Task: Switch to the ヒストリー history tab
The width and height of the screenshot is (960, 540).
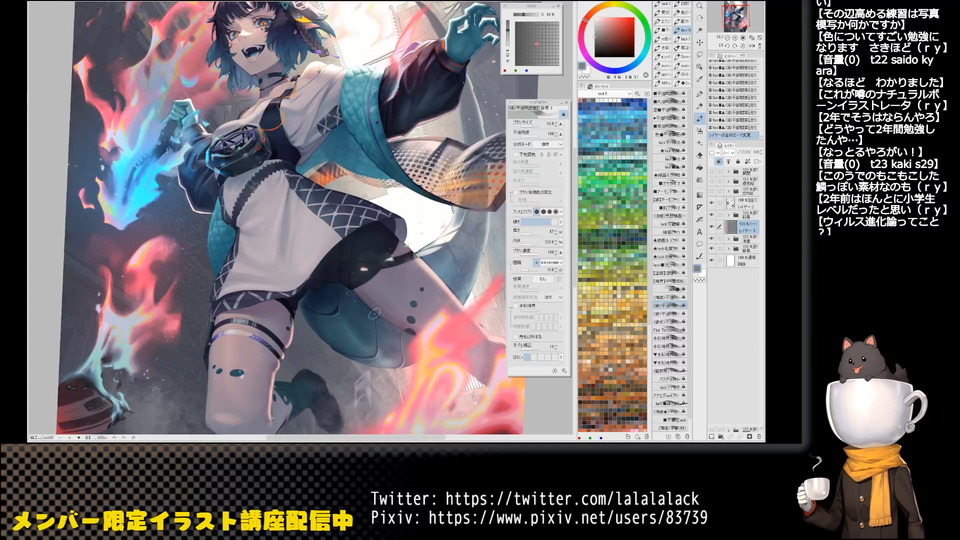Action: point(729,56)
